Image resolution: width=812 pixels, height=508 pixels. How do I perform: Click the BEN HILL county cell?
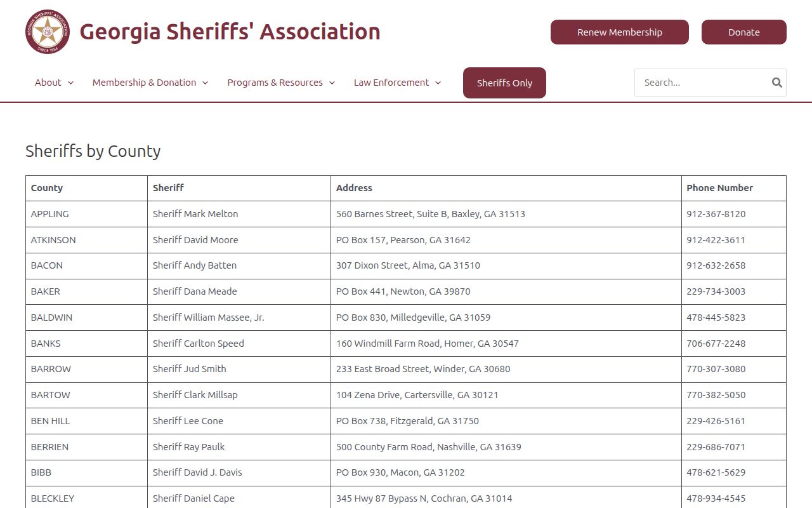(x=86, y=421)
